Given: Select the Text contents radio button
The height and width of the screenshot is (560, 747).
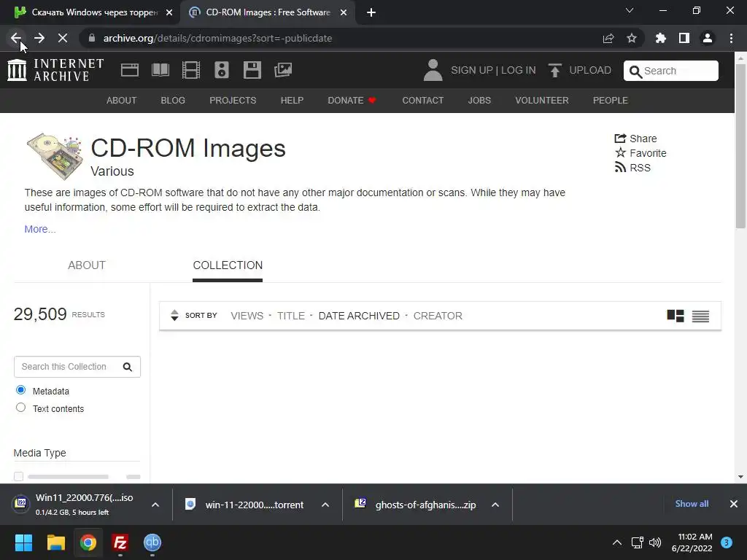Looking at the screenshot, I should coord(20,408).
